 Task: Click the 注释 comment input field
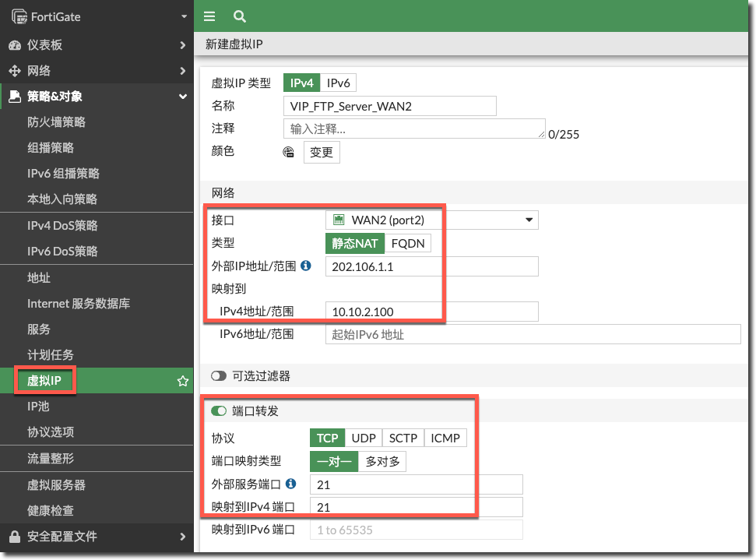(x=413, y=129)
